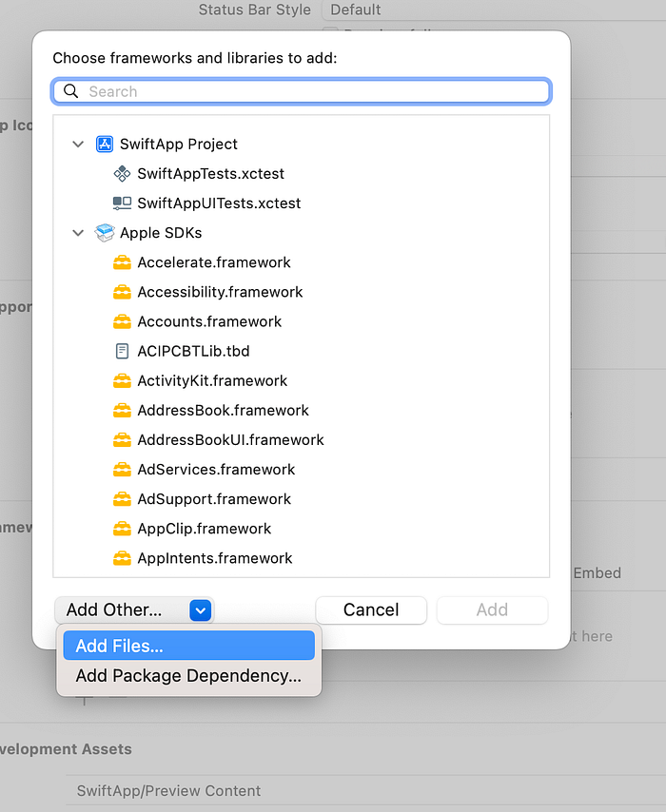Viewport: 666px width, 812px height.
Task: Select Accessibility.framework text row
Action: click(221, 292)
